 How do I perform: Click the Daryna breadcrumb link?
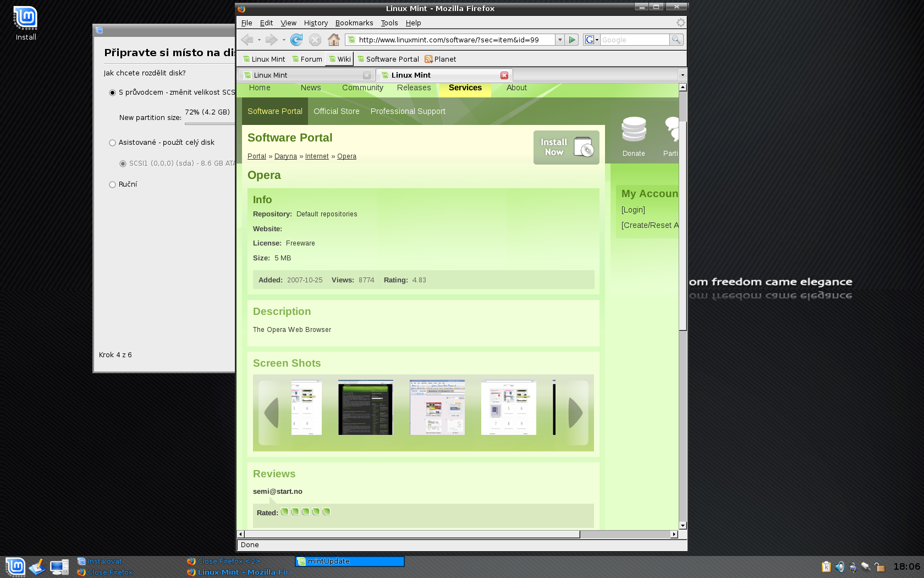[x=285, y=156]
